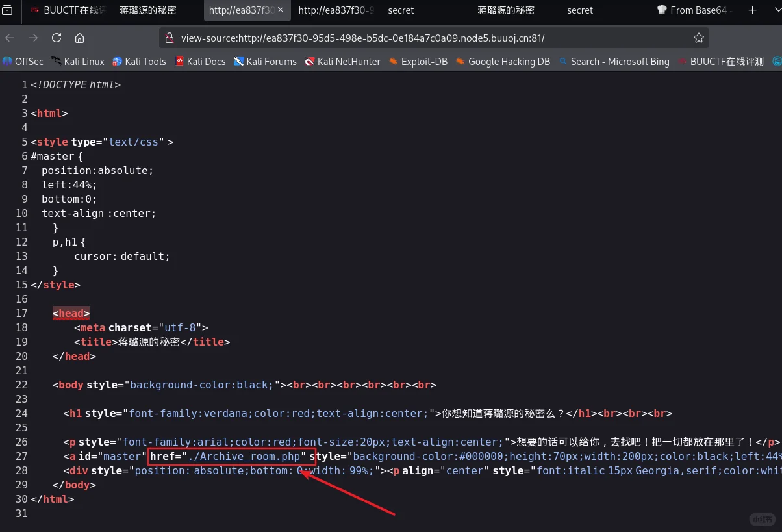Click the insecure connection icon in address bar
The height and width of the screenshot is (532, 782).
tap(170, 38)
